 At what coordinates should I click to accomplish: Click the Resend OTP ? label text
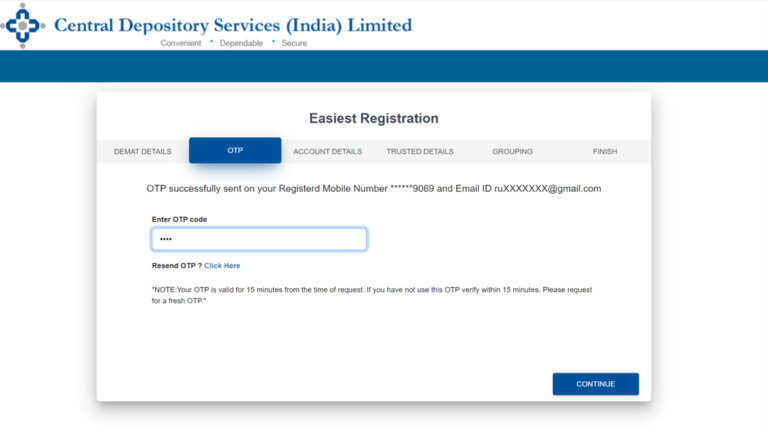point(177,266)
